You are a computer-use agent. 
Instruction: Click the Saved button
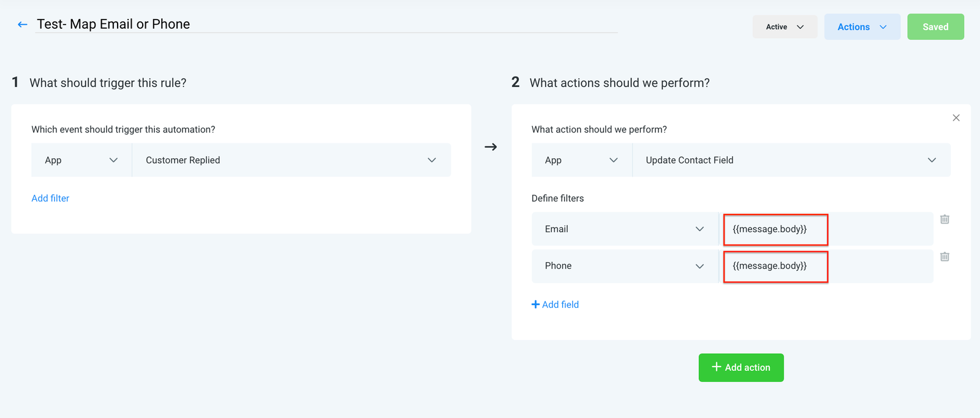click(935, 27)
